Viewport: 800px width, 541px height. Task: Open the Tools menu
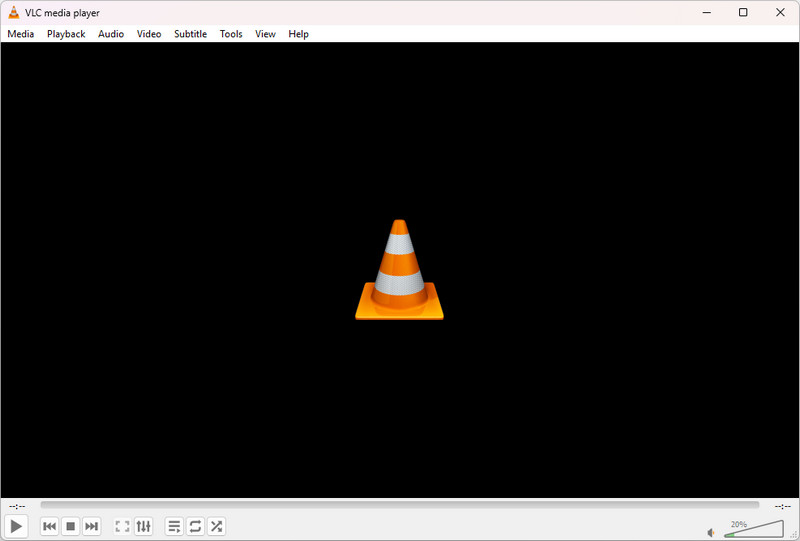(231, 34)
